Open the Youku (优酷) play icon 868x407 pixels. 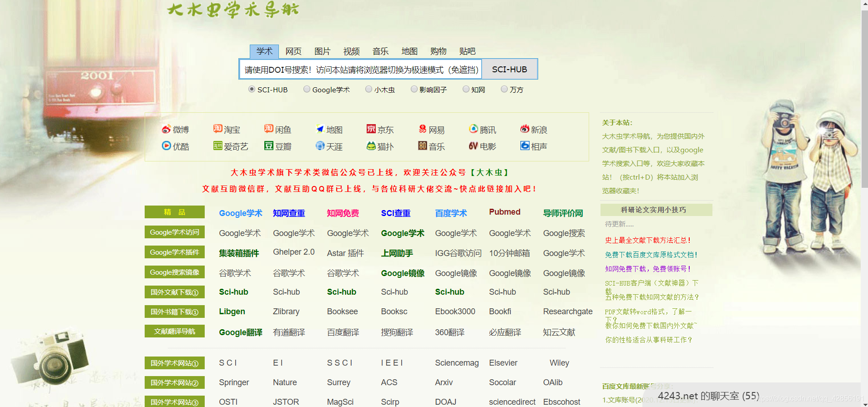167,146
